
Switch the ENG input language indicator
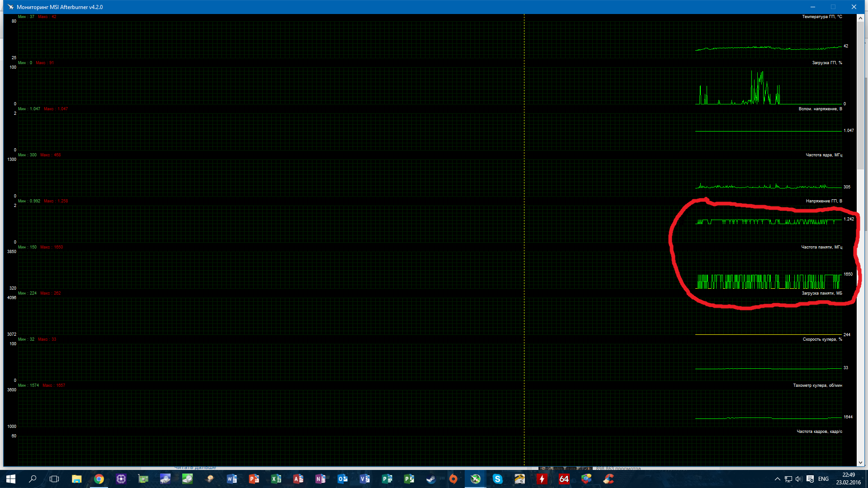pos(823,479)
